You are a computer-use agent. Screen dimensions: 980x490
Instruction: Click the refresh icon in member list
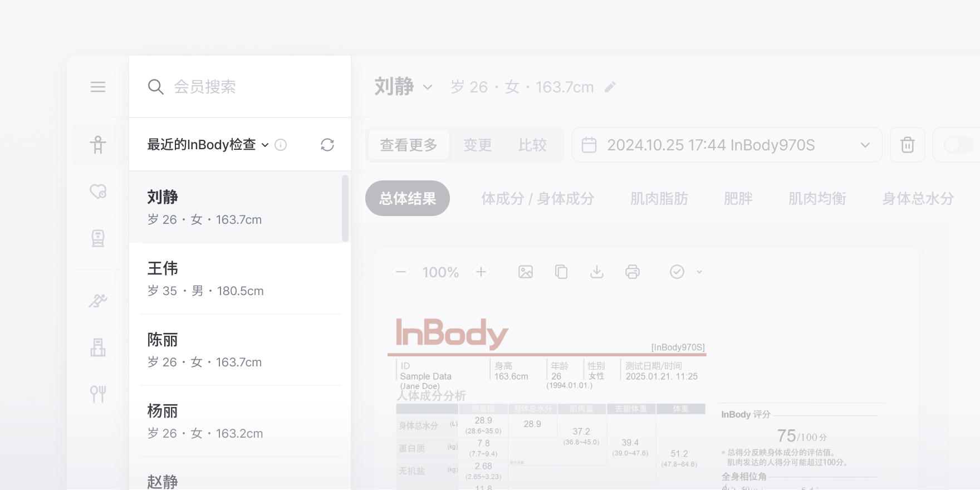(327, 145)
